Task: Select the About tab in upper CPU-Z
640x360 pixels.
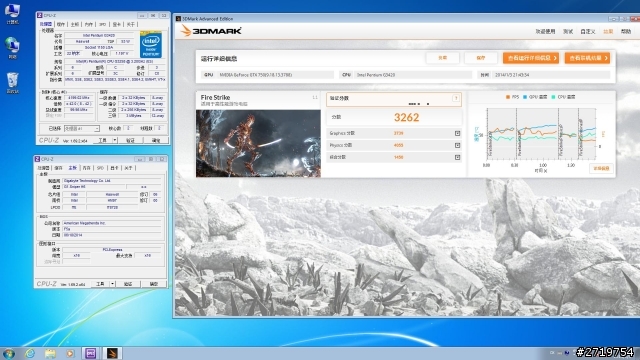Action: (131, 24)
